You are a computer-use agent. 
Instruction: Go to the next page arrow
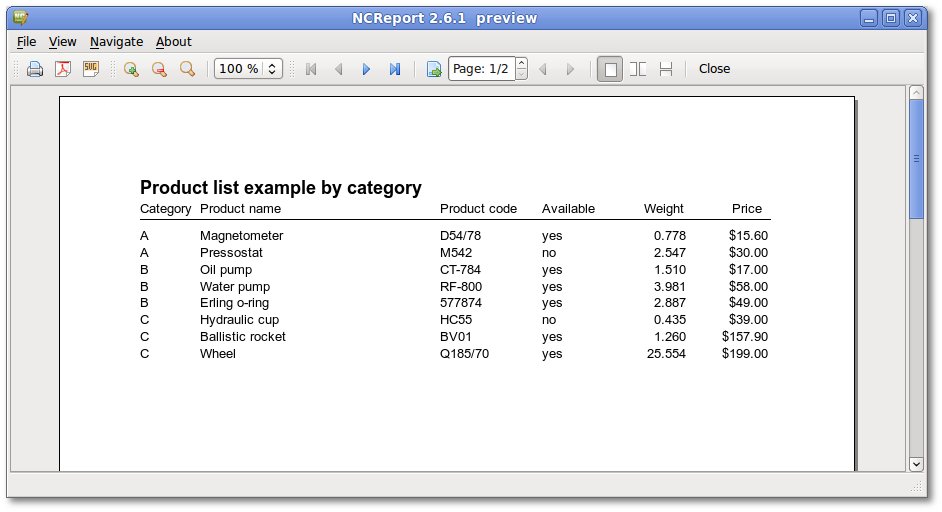pyautogui.click(x=366, y=69)
